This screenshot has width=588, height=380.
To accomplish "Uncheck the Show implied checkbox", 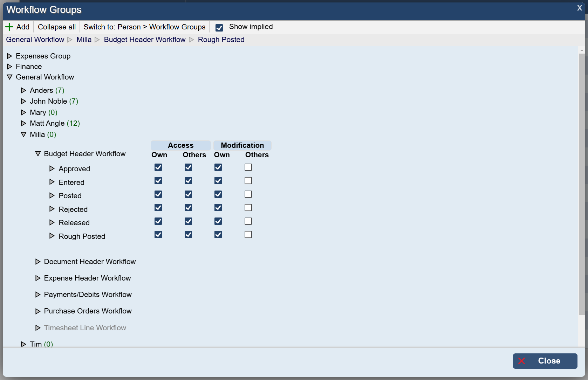I will 219,28.
